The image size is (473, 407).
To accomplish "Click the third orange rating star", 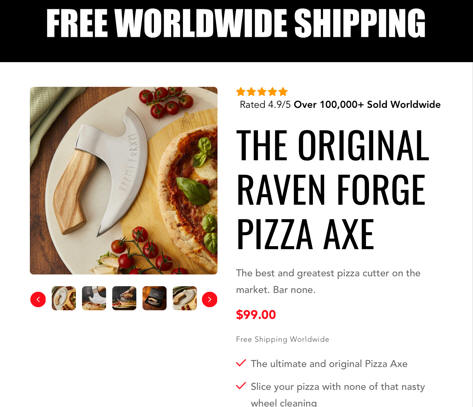I will click(262, 92).
